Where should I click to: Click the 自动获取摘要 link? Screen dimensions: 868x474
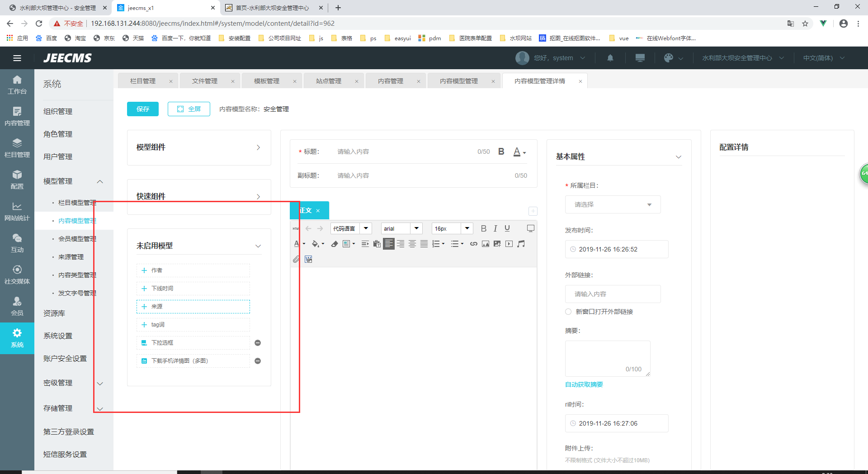(x=584, y=384)
